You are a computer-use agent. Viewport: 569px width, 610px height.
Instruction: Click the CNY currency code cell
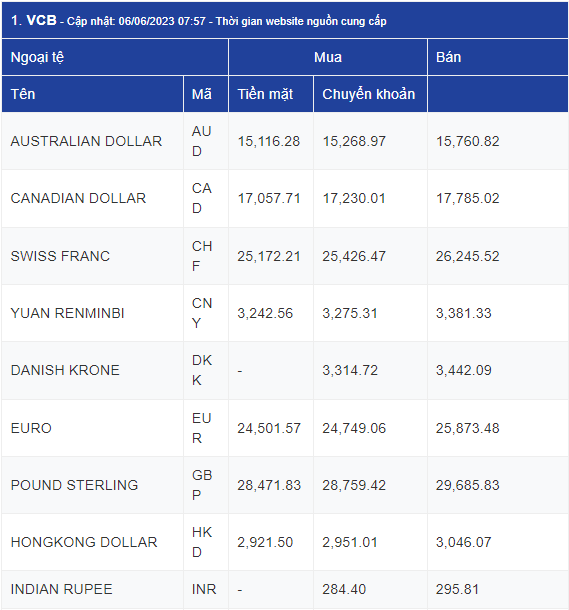click(x=206, y=313)
